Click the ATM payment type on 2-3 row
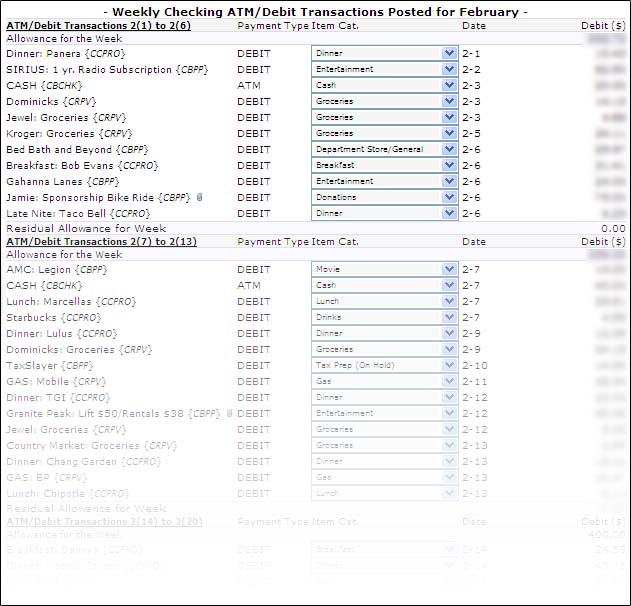The image size is (631, 606). (249, 85)
